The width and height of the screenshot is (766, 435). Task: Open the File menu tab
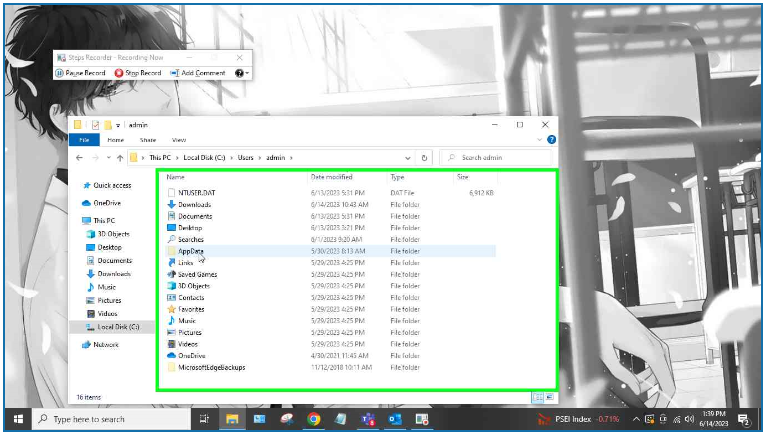click(x=84, y=140)
